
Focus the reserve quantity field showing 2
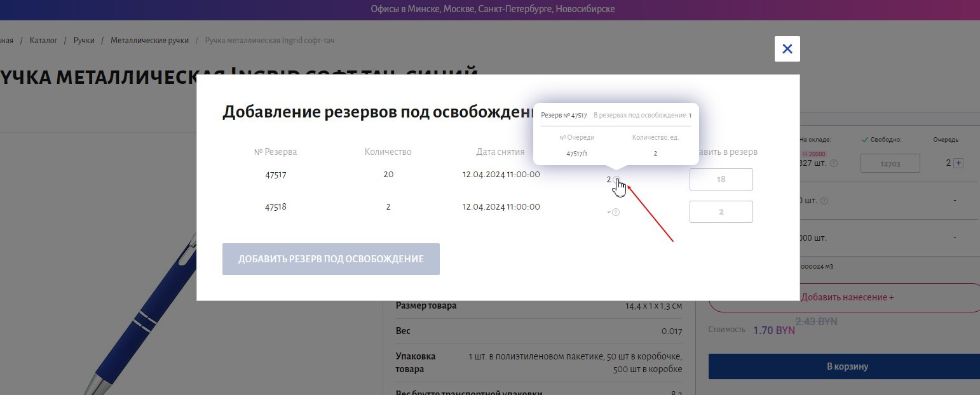[x=721, y=212]
